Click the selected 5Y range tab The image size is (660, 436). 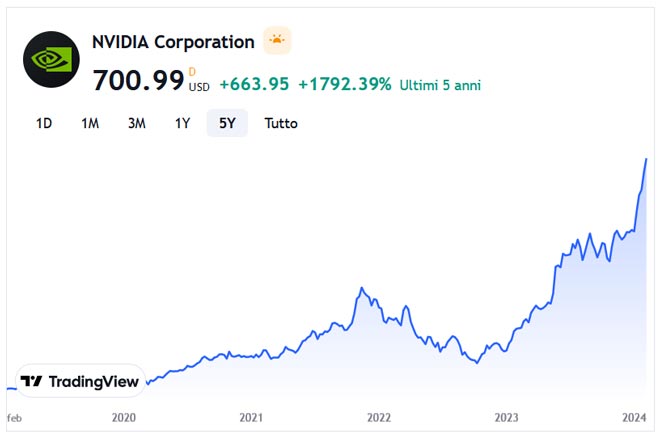pos(227,123)
